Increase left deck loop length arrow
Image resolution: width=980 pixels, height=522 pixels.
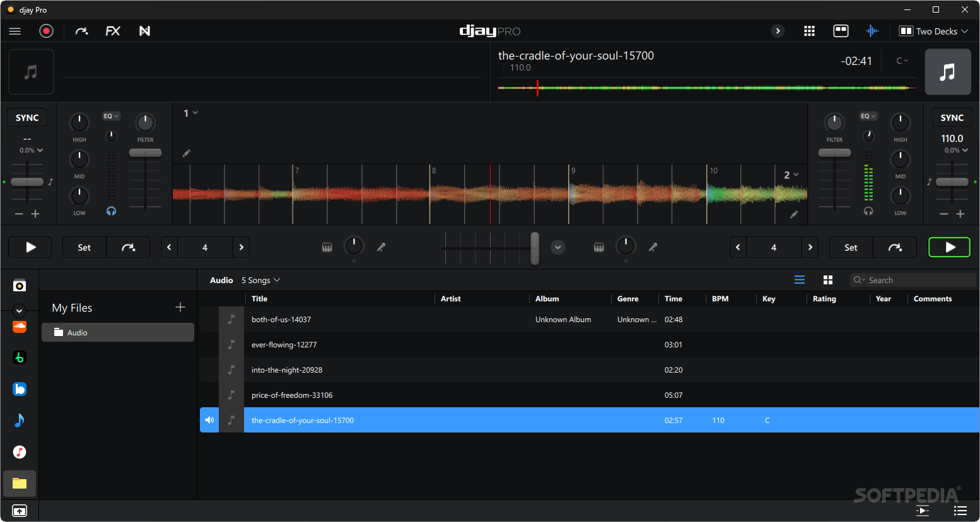[241, 247]
